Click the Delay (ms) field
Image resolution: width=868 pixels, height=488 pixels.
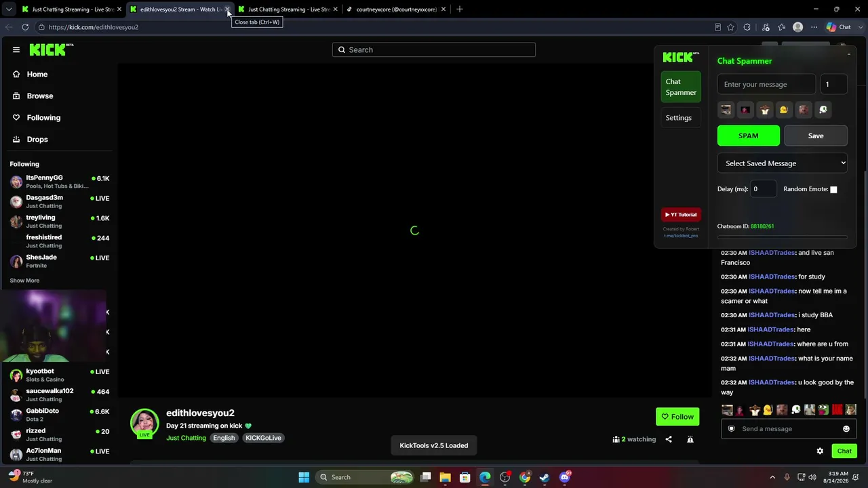point(763,189)
